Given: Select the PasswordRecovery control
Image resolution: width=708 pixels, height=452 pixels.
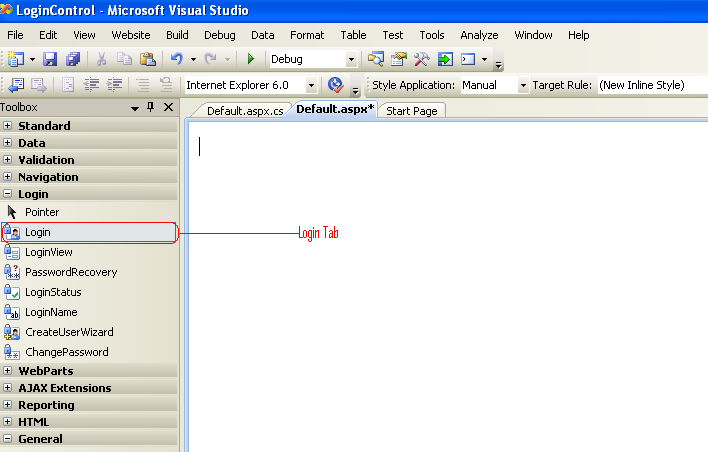Looking at the screenshot, I should (x=88, y=272).
